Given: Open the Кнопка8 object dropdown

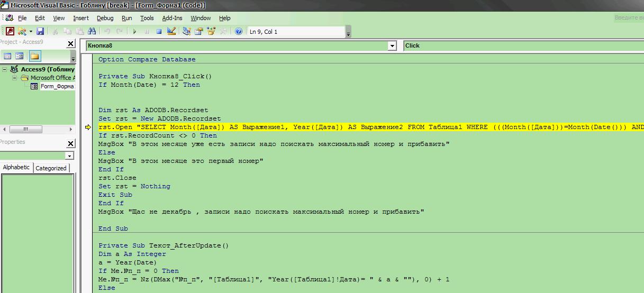Looking at the screenshot, I should (x=392, y=46).
